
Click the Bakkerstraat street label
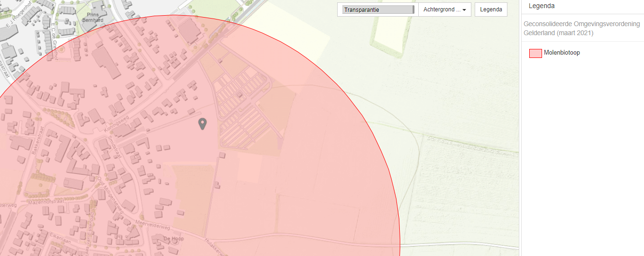pyautogui.click(x=38, y=141)
